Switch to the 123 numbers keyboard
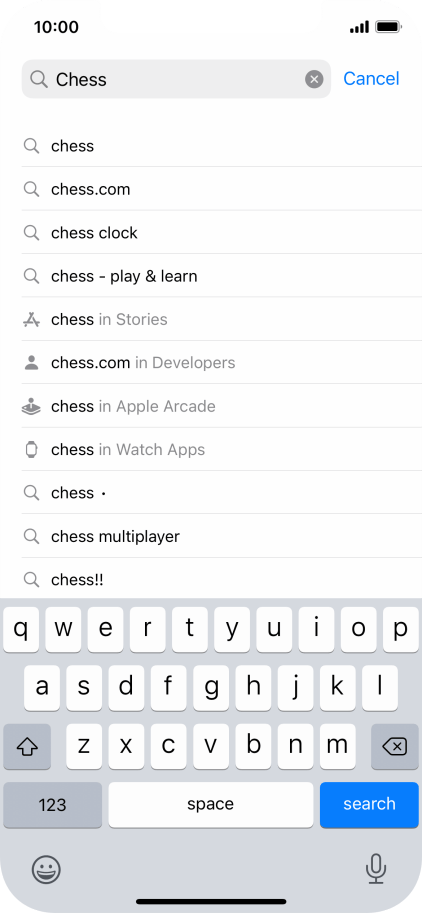The image size is (422, 913). point(52,805)
